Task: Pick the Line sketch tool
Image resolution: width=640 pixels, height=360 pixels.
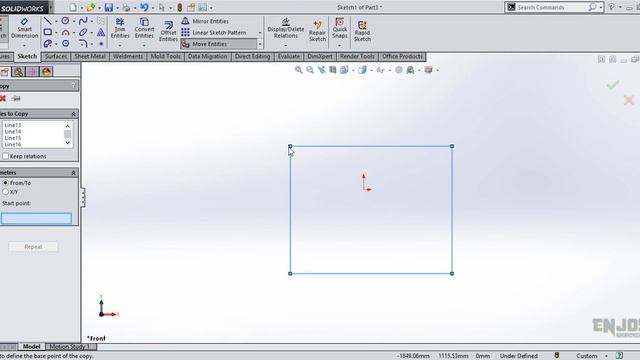Action: tap(47, 21)
